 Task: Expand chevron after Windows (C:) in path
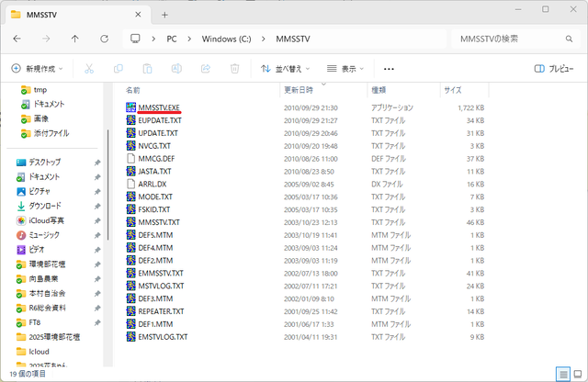point(264,39)
